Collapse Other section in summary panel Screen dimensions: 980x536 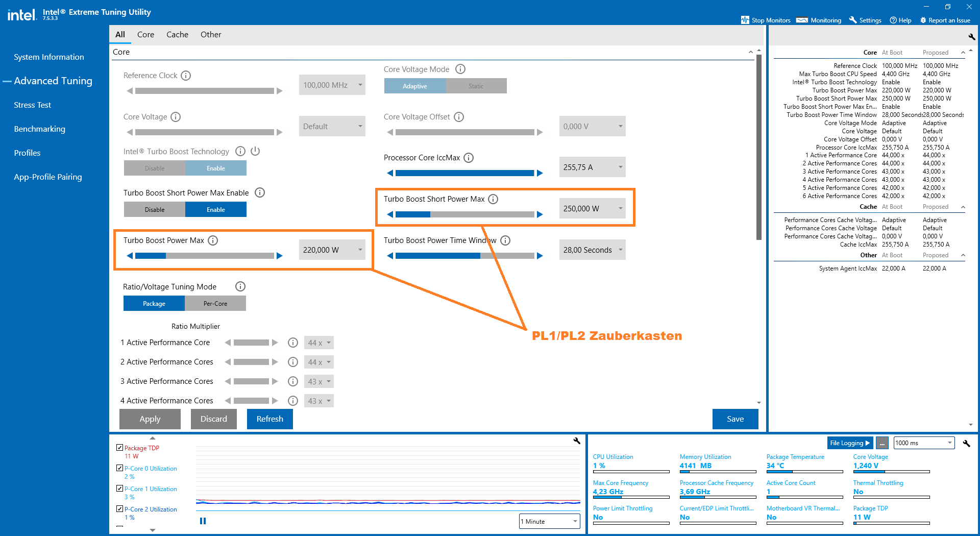click(963, 255)
